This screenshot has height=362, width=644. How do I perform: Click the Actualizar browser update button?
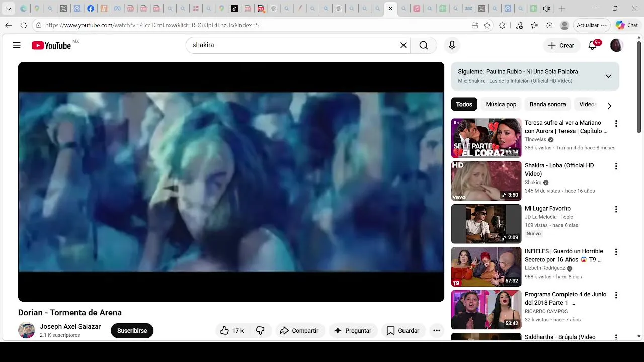coord(592,25)
